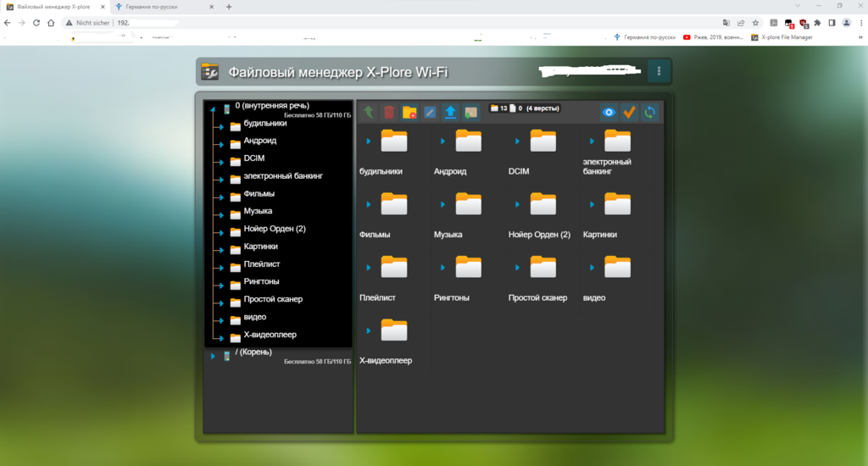Select Плейлист in the folder tree
This screenshot has width=868, height=466.
[262, 264]
